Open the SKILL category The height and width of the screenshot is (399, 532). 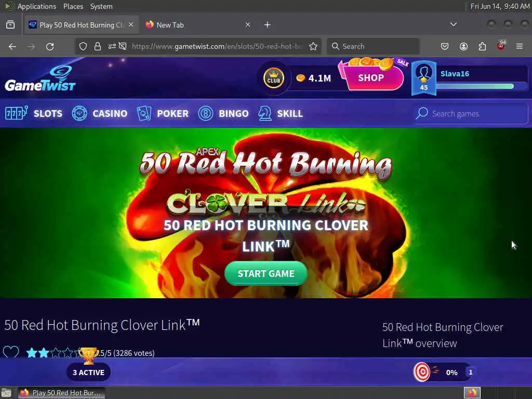(x=280, y=113)
